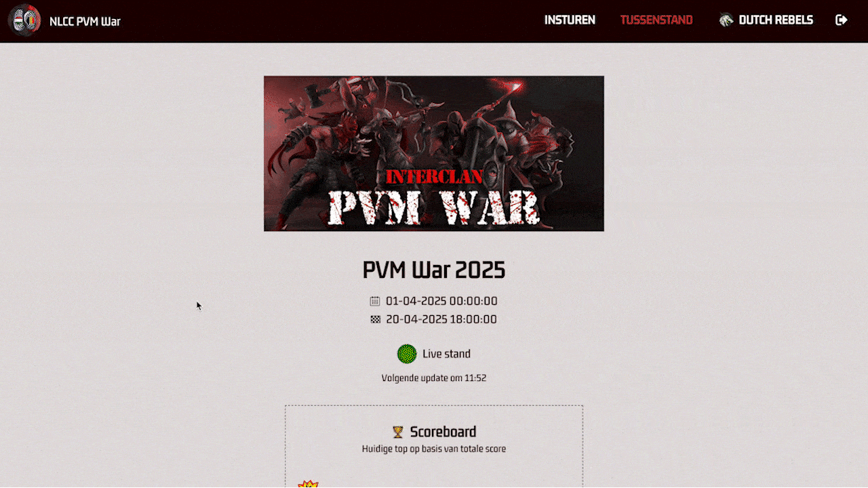
Task: Click the Volgende update om 11:52 text
Action: (x=434, y=378)
